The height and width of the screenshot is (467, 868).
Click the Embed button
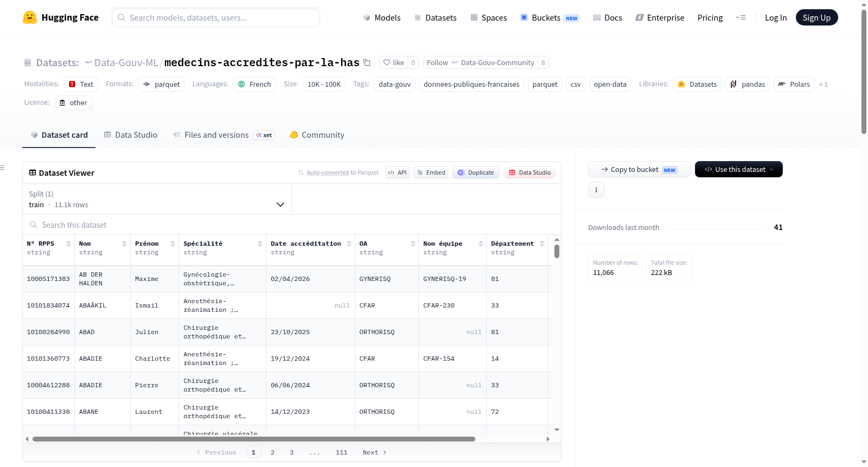click(x=431, y=172)
